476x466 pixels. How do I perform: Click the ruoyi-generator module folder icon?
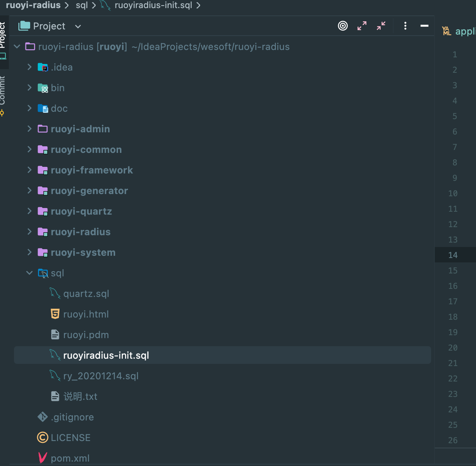(x=43, y=191)
